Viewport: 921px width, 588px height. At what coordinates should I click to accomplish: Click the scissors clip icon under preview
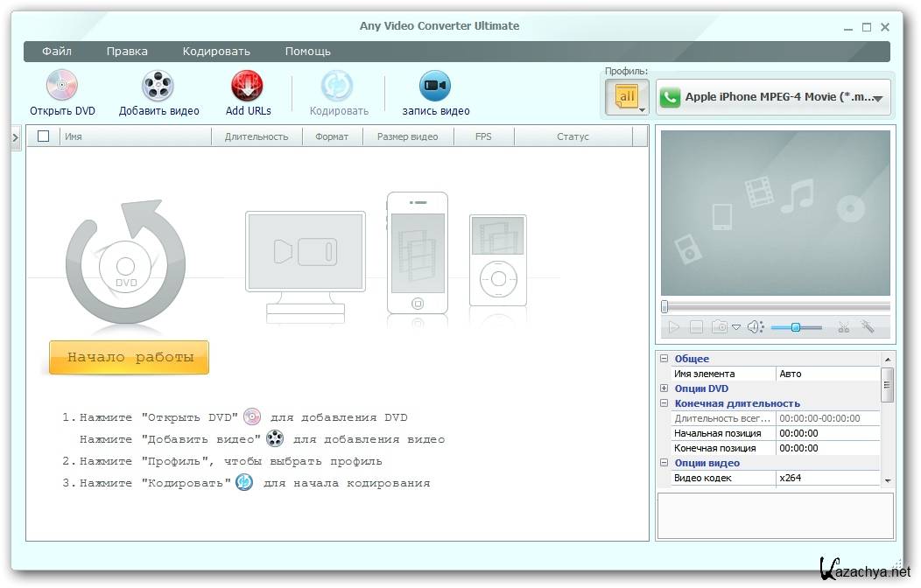844,327
